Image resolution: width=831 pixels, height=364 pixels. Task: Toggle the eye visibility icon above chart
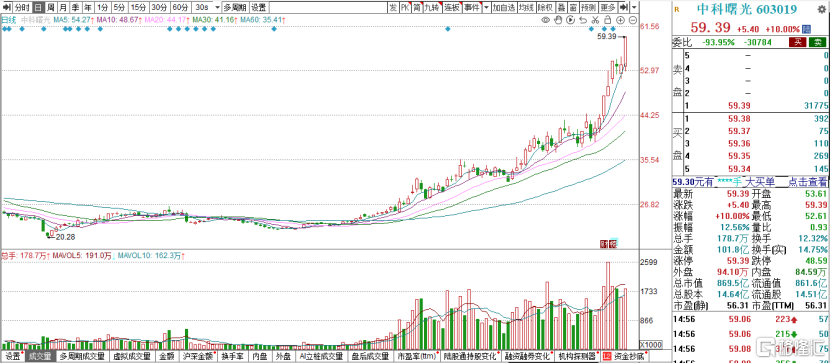coord(545,20)
